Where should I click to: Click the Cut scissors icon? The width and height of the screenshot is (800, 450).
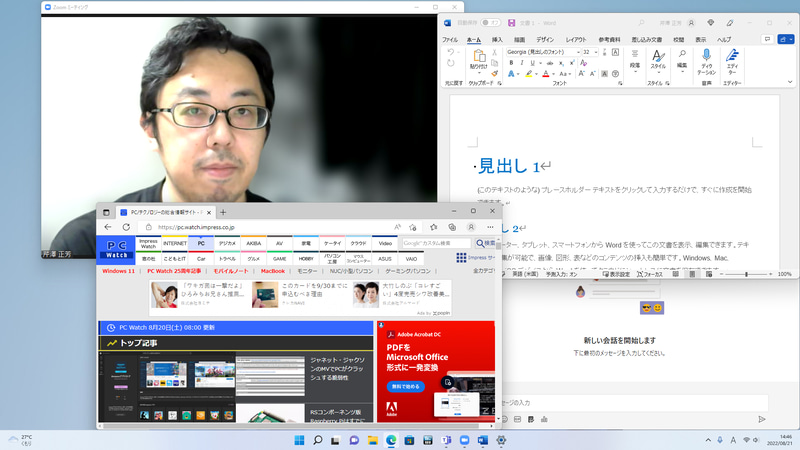pos(494,52)
